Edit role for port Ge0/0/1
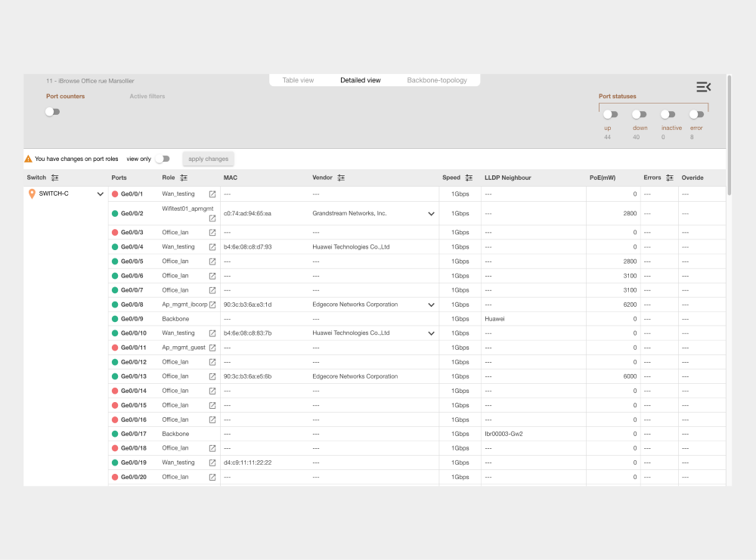 click(212, 194)
